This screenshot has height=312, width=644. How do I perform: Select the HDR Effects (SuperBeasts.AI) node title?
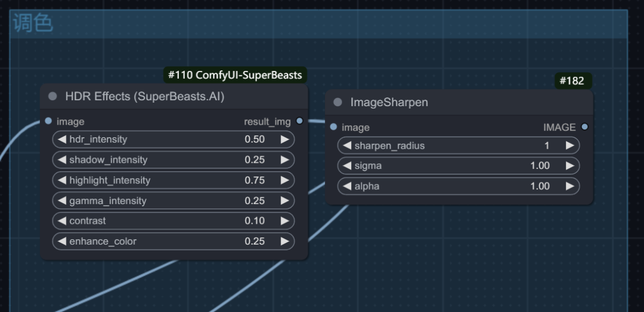tap(145, 97)
